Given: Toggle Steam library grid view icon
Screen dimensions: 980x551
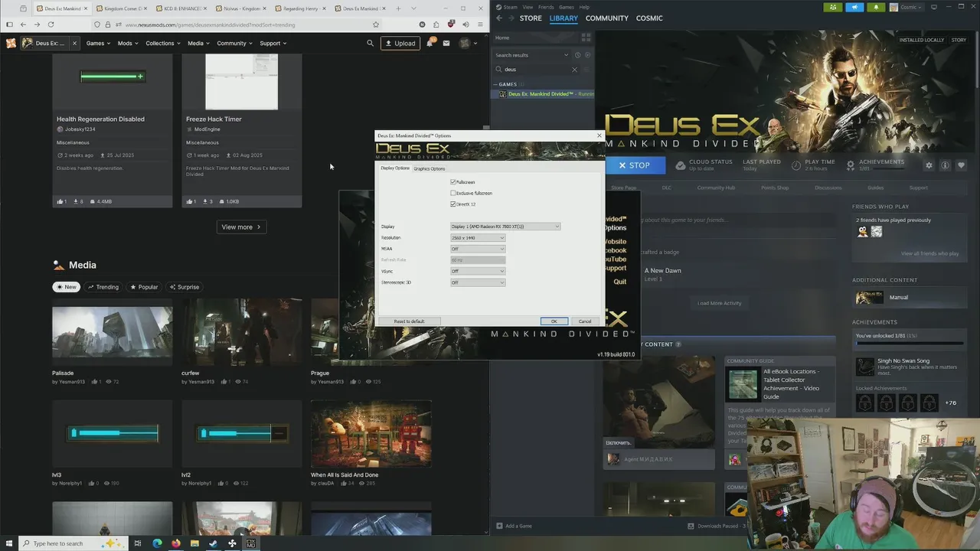Looking at the screenshot, I should (586, 37).
